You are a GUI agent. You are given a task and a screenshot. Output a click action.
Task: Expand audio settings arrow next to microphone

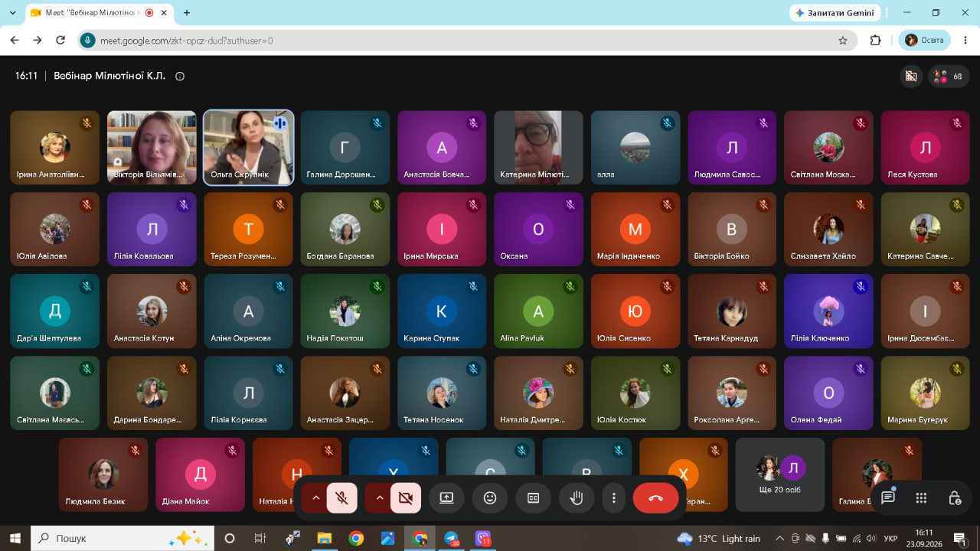[315, 498]
